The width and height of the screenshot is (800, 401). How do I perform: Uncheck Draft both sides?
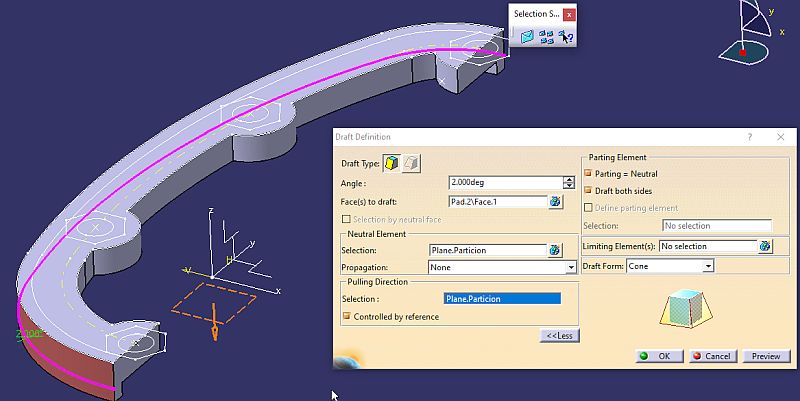[588, 190]
